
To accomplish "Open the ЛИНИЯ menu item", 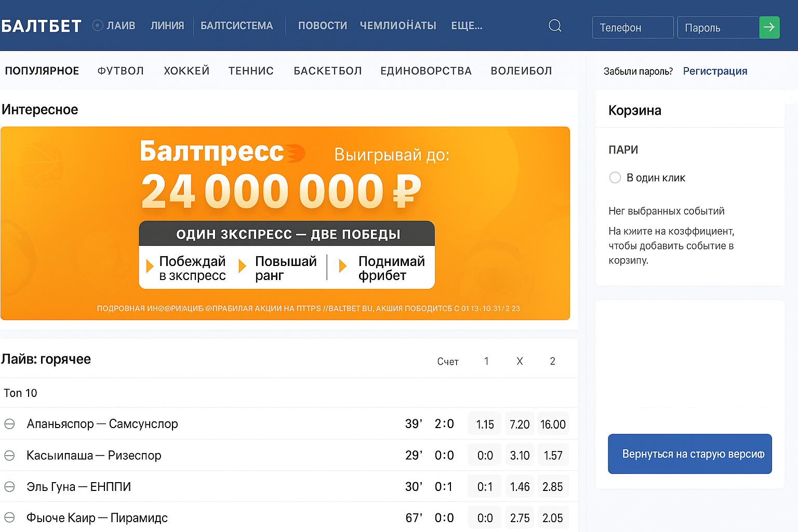I will [167, 25].
